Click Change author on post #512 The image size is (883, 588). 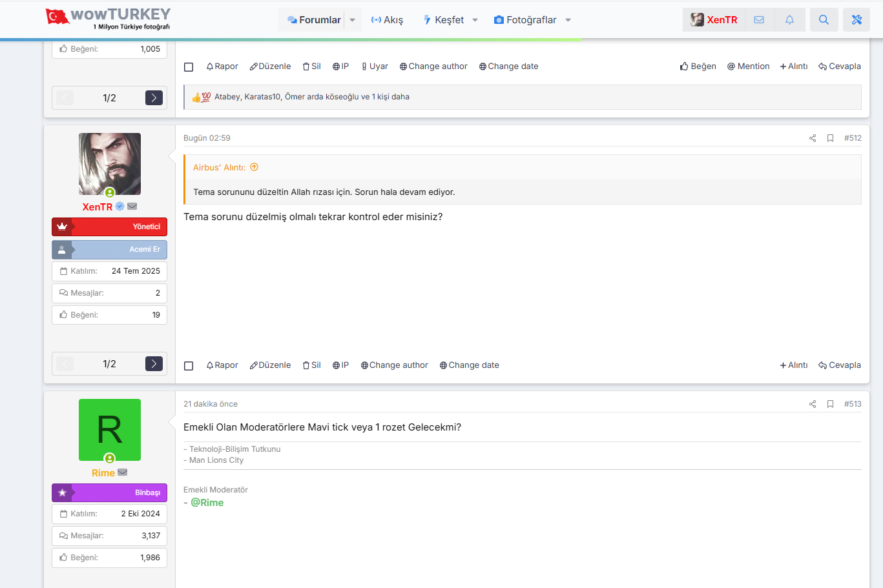pyautogui.click(x=394, y=365)
